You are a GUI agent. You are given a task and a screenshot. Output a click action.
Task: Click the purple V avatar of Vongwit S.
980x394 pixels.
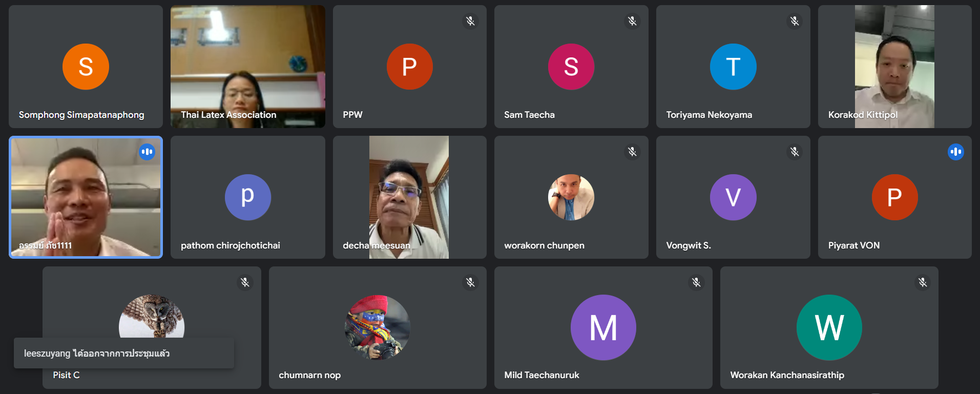(x=733, y=197)
